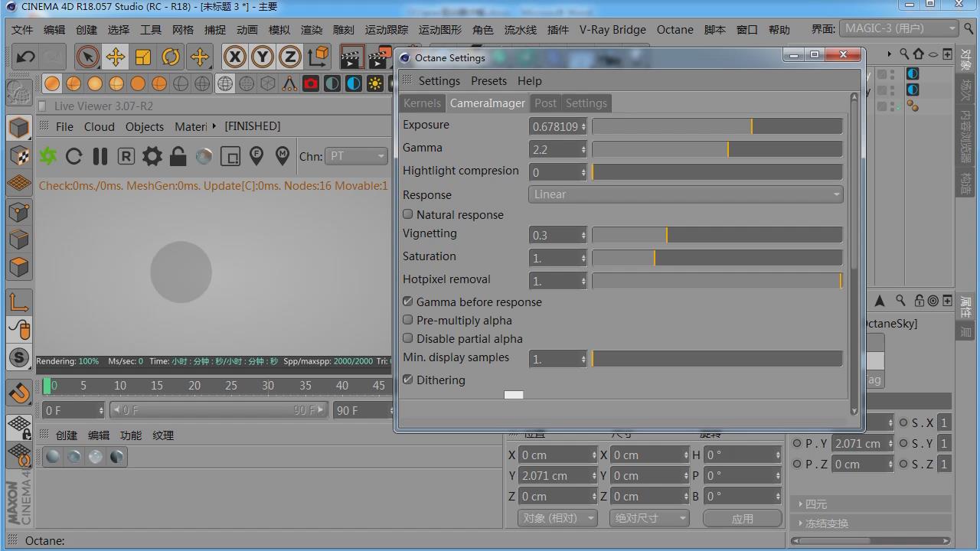Open the Octane menu in main menu bar
Image resolution: width=980 pixels, height=551 pixels.
[675, 29]
